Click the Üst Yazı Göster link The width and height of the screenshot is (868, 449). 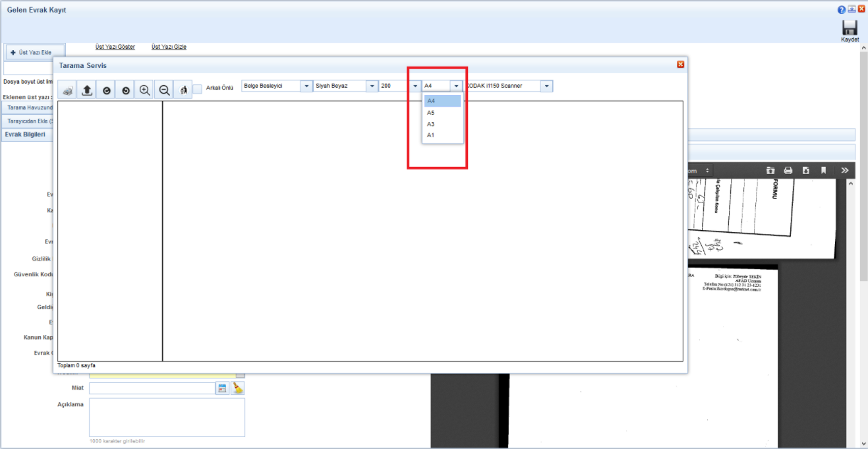tap(115, 47)
